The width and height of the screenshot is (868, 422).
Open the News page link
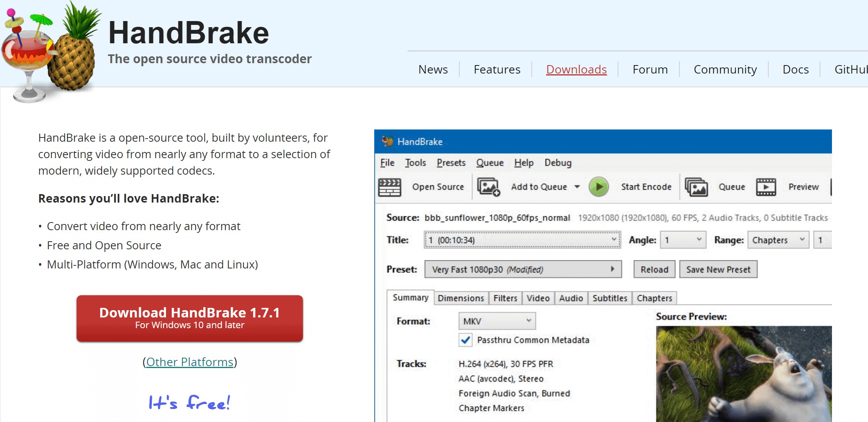[433, 69]
